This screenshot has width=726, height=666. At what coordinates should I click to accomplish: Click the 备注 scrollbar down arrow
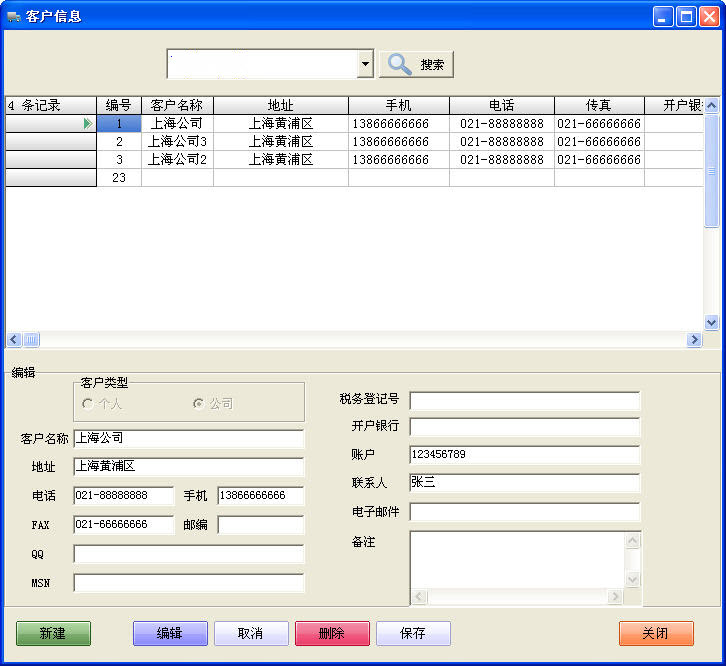632,579
